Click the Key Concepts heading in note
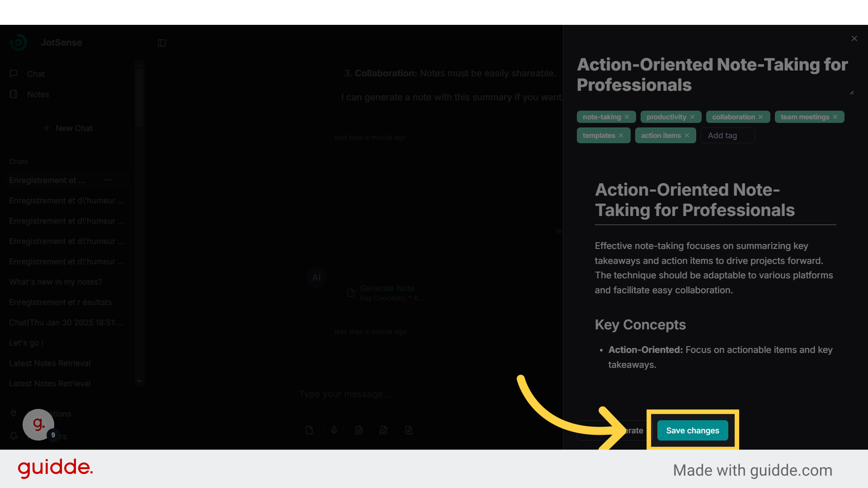 pos(640,324)
